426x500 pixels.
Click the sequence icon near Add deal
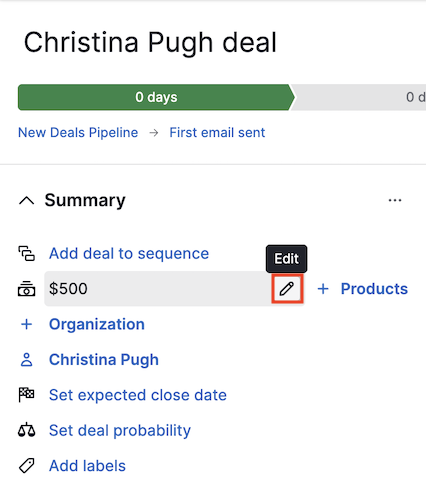26,254
